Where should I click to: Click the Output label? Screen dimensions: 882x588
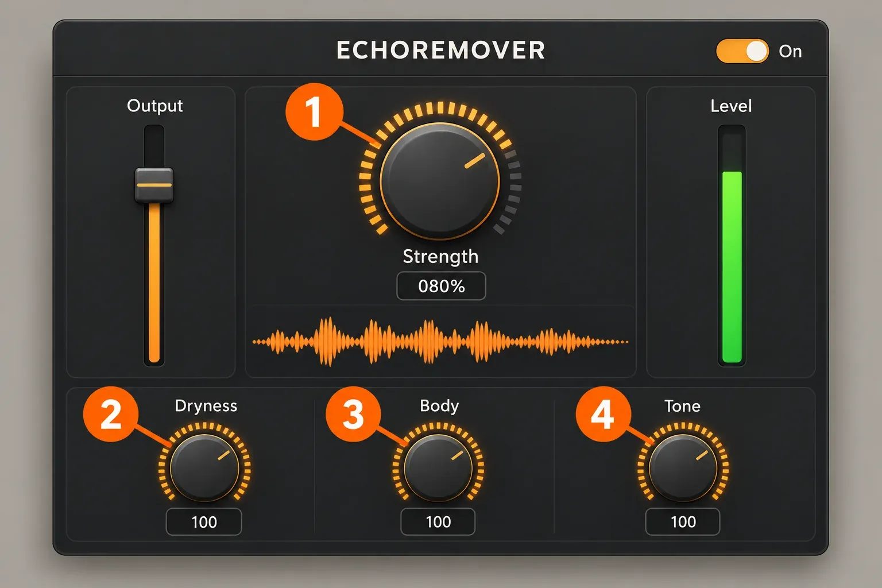[x=154, y=106]
